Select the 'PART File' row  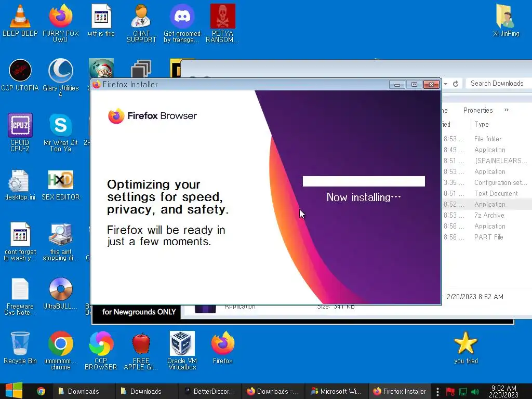(x=487, y=237)
